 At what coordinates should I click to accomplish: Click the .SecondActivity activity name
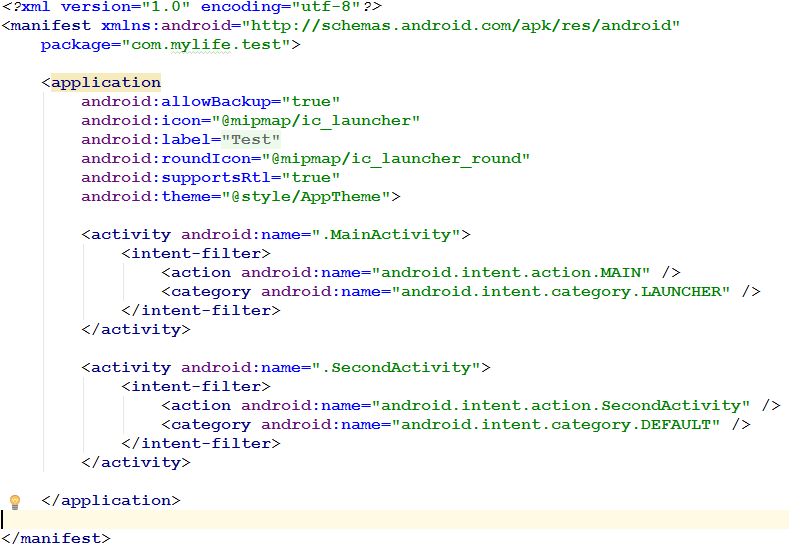(396, 368)
